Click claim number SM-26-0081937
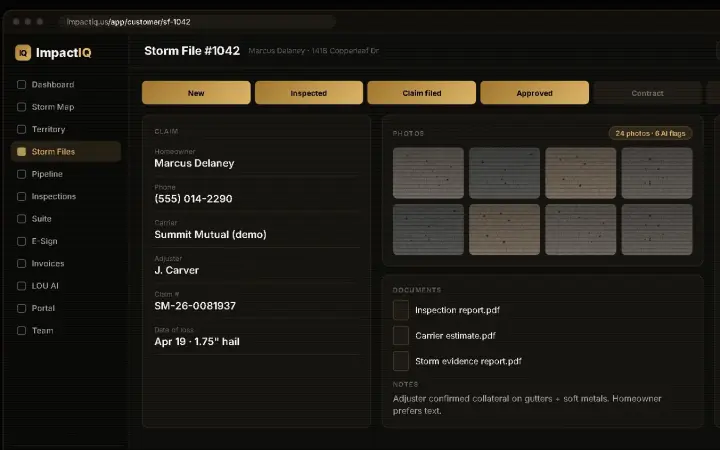720x450 pixels. [x=195, y=306]
